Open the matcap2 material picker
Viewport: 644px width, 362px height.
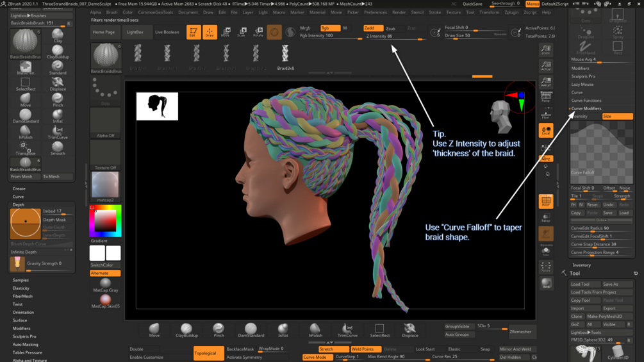pyautogui.click(x=105, y=186)
